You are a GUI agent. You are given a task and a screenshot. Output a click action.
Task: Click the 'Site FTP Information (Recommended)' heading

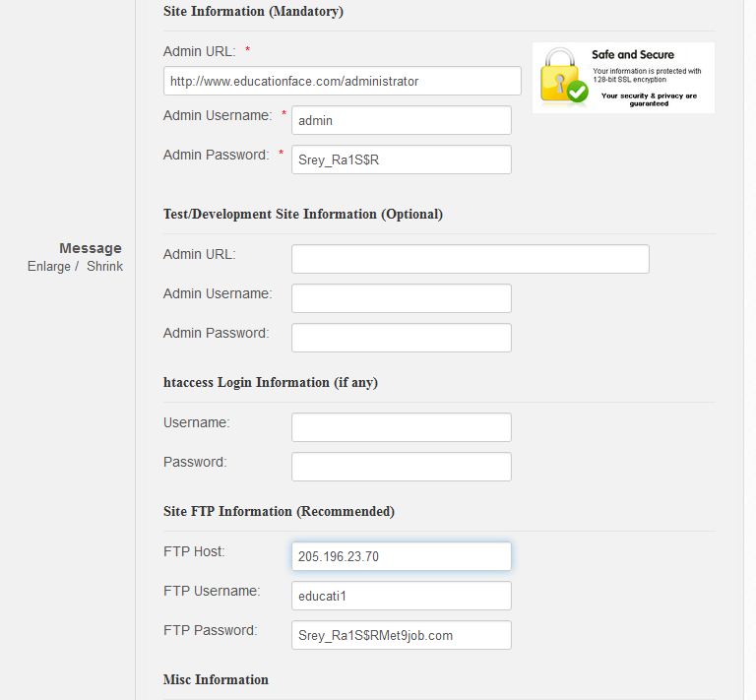pos(279,511)
